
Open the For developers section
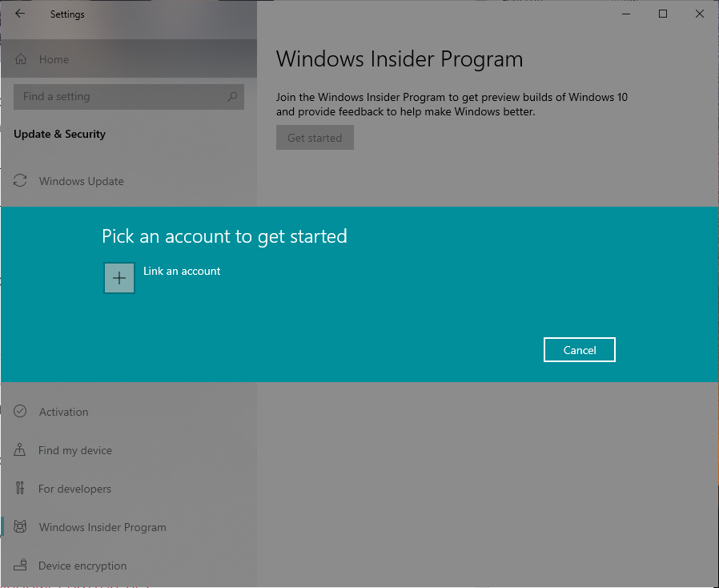pyautogui.click(x=74, y=489)
